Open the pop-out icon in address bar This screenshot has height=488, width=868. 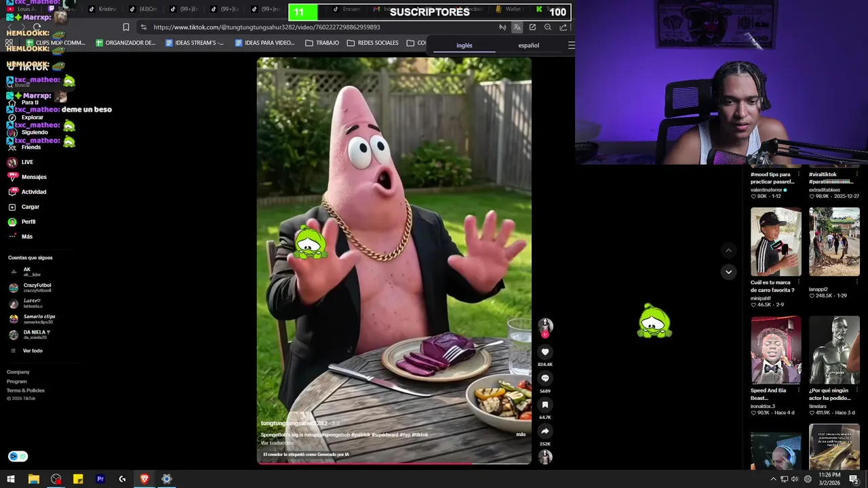(532, 27)
